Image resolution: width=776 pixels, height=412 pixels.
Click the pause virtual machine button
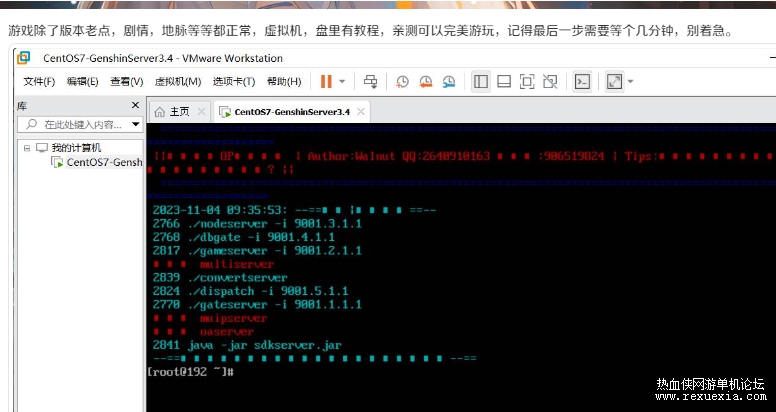coord(326,81)
